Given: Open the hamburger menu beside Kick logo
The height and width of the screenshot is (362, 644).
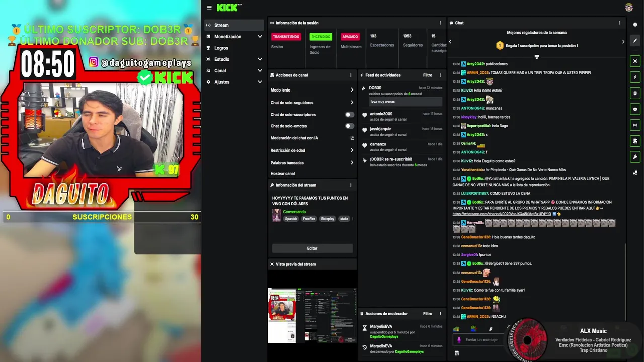Looking at the screenshot, I should [x=209, y=8].
